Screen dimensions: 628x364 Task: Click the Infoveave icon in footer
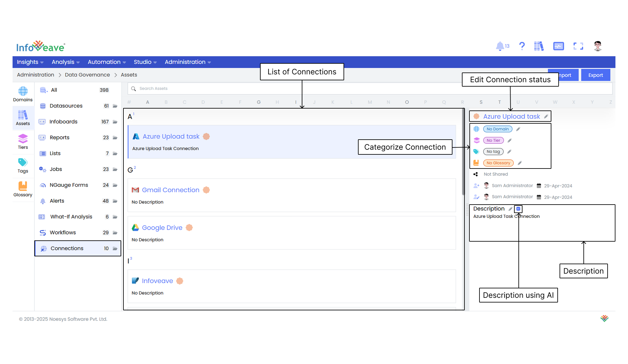tap(604, 318)
